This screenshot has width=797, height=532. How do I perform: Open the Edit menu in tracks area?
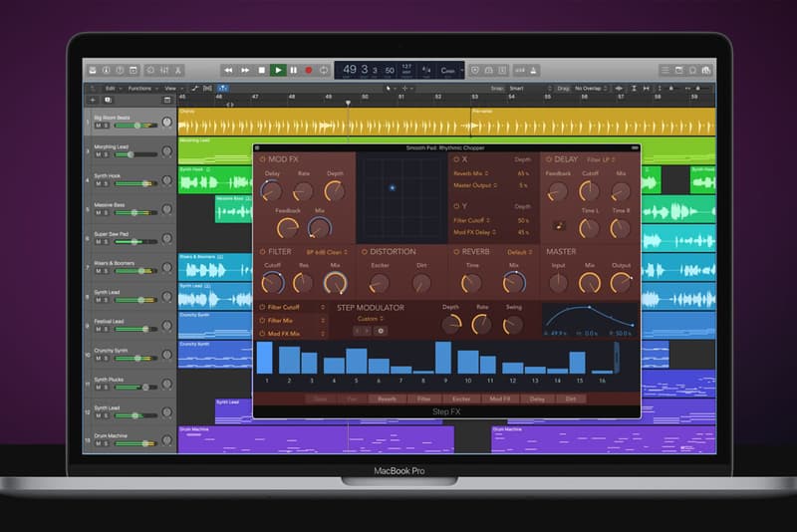(110, 88)
